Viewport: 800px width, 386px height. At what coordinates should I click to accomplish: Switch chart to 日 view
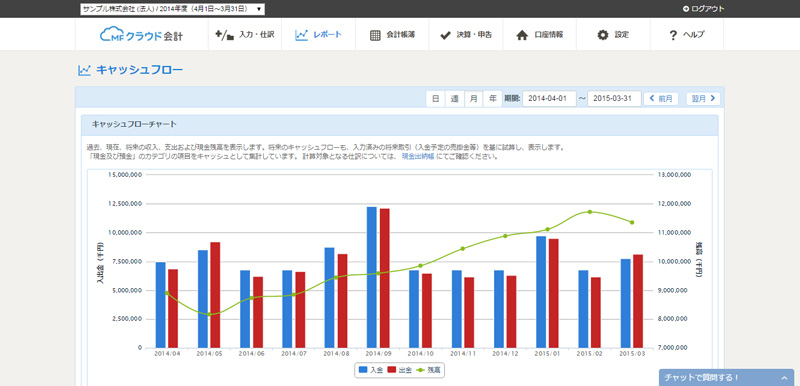coord(435,98)
